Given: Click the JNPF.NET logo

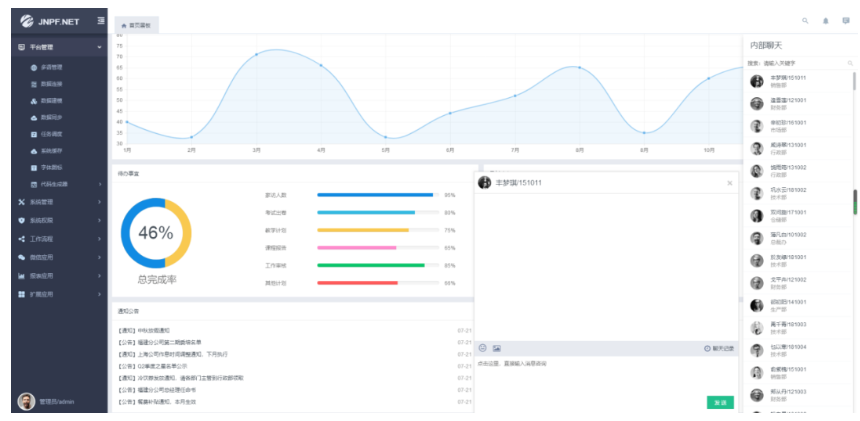Looking at the screenshot, I should pos(50,21).
